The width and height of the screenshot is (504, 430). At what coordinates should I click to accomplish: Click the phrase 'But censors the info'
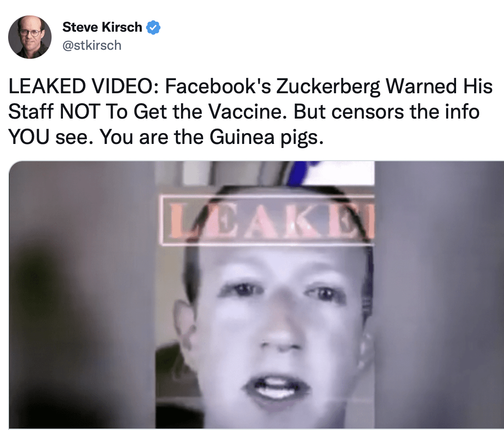[387, 112]
